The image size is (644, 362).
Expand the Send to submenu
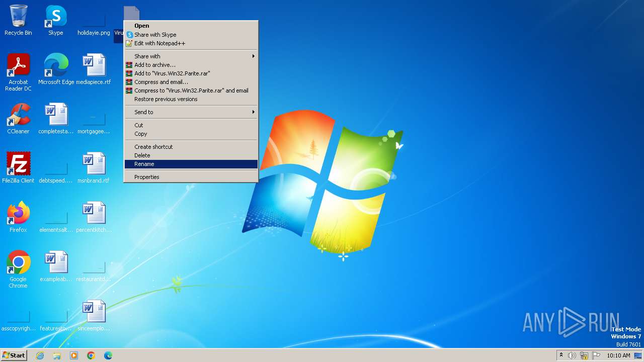(191, 112)
